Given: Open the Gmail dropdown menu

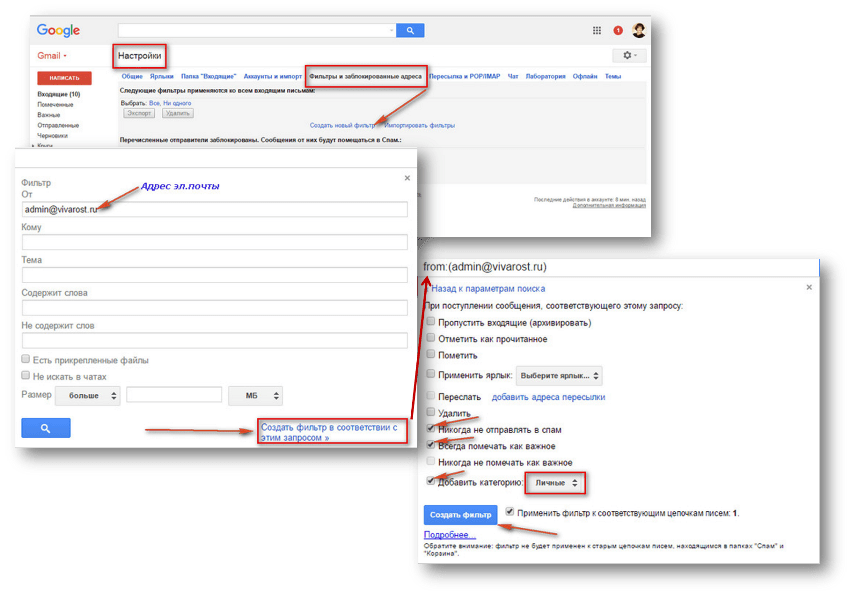Looking at the screenshot, I should coord(52,56).
